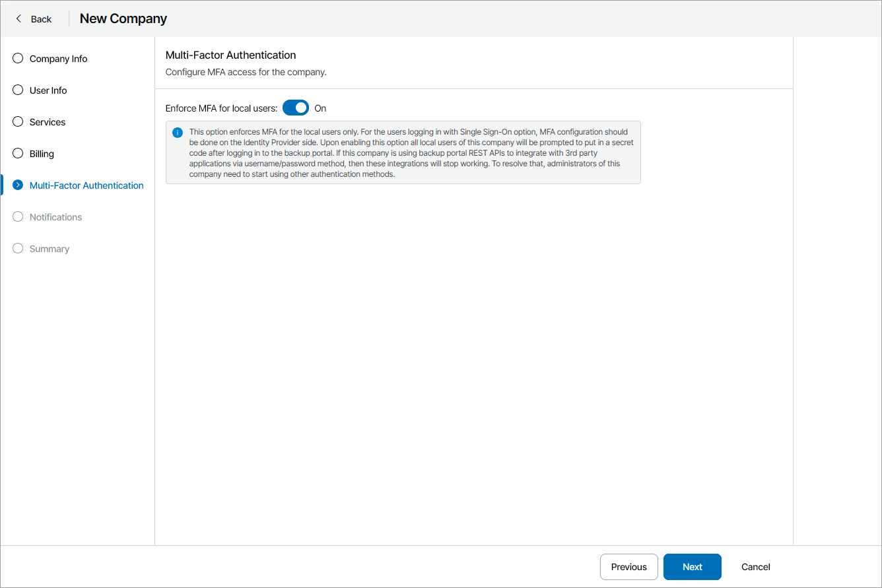Select the User Info step circle
This screenshot has height=588, width=882.
(17, 90)
